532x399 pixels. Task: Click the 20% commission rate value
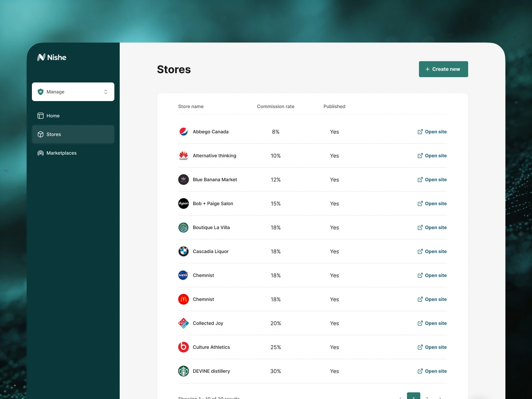(276, 323)
